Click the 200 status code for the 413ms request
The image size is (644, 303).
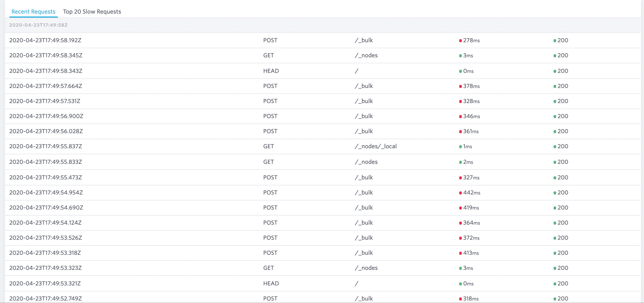coord(563,253)
